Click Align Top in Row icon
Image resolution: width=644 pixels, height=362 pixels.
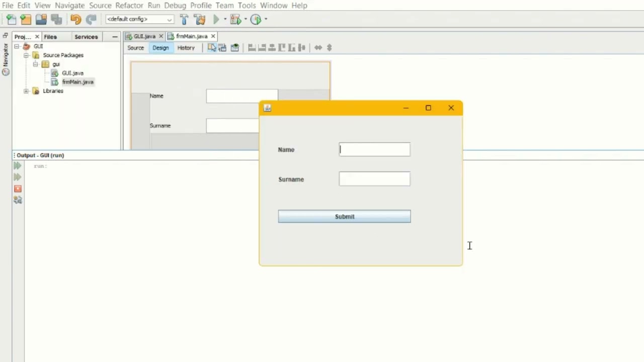pyautogui.click(x=282, y=47)
